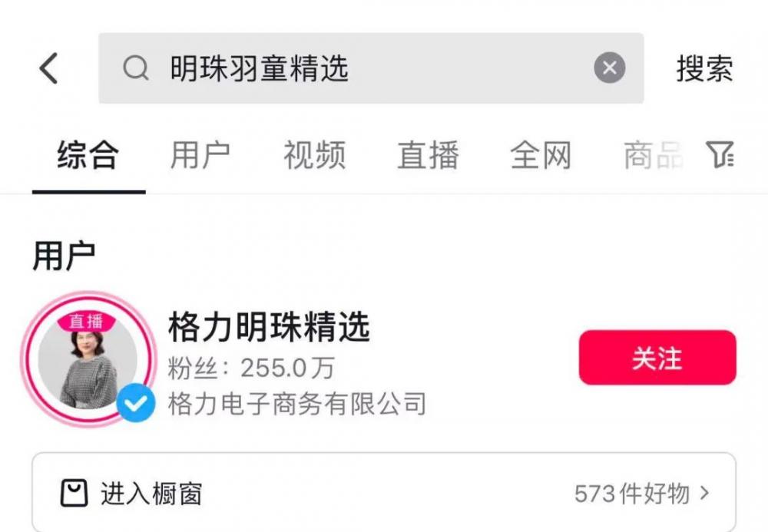Select the 综合 tab
768x532 pixels.
[88, 155]
